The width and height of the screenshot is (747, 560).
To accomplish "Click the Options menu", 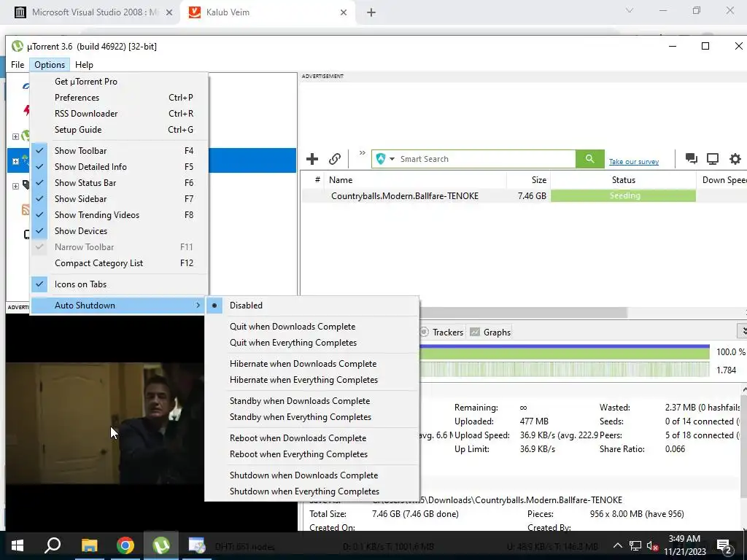I will click(x=50, y=65).
